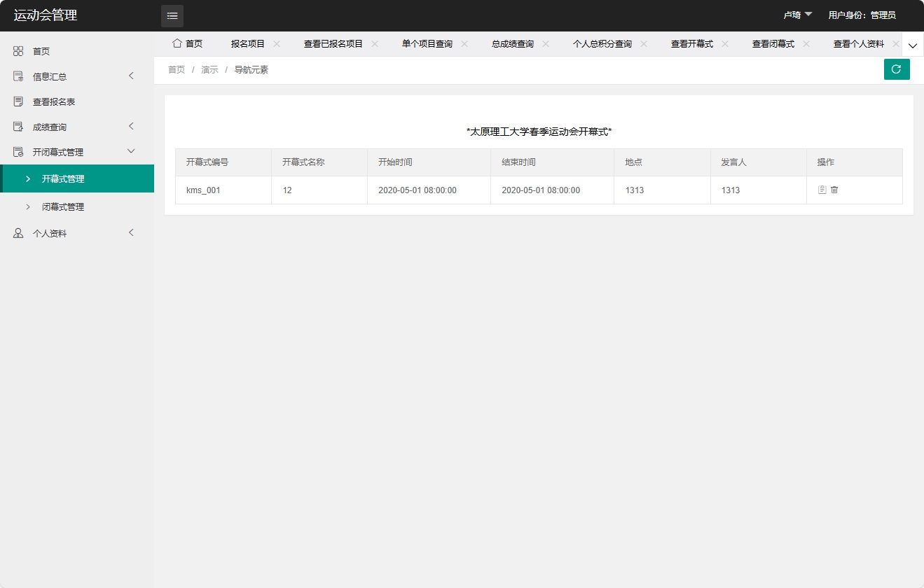Click the 成绩查询 sidebar icon
The height and width of the screenshot is (588, 924).
[x=18, y=126]
